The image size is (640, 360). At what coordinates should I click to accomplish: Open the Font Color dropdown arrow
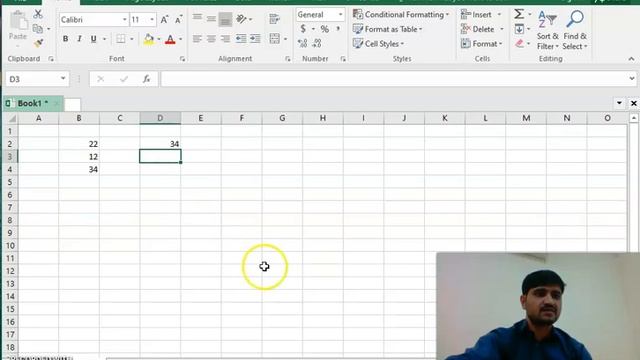click(180, 39)
